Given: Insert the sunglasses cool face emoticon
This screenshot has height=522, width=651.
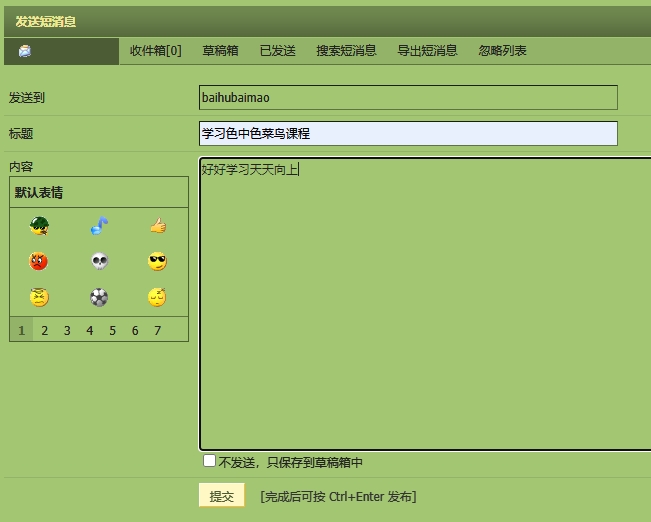Looking at the screenshot, I should point(157,261).
